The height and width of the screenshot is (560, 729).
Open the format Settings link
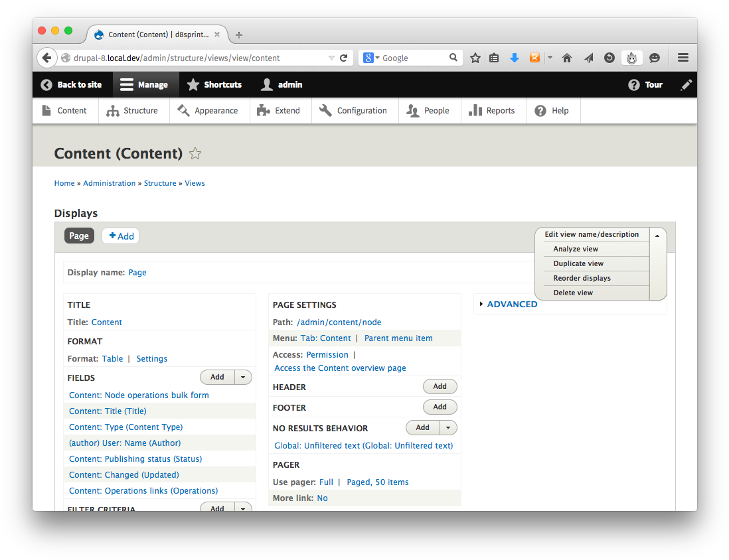pyautogui.click(x=151, y=359)
